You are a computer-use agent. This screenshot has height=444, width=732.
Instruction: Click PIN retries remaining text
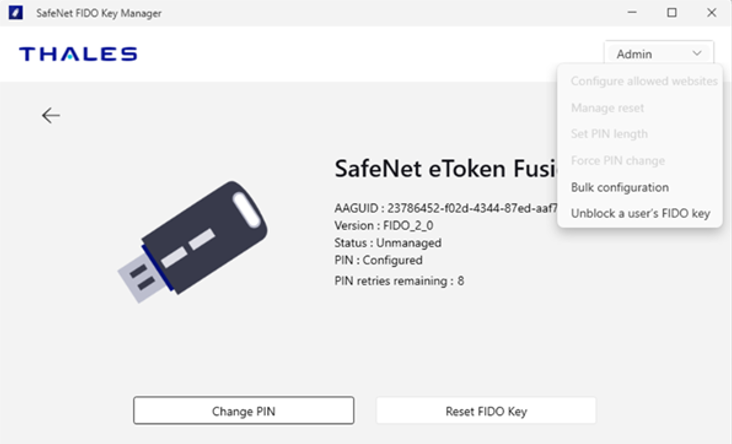pos(398,280)
